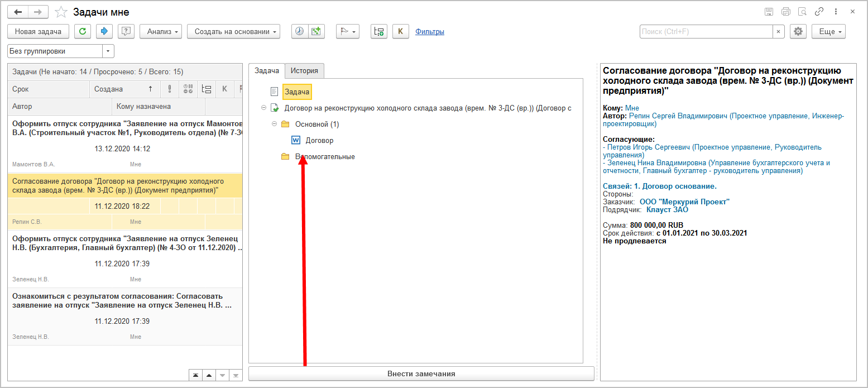
Task: Click the save floppy disk icon
Action: pyautogui.click(x=769, y=12)
